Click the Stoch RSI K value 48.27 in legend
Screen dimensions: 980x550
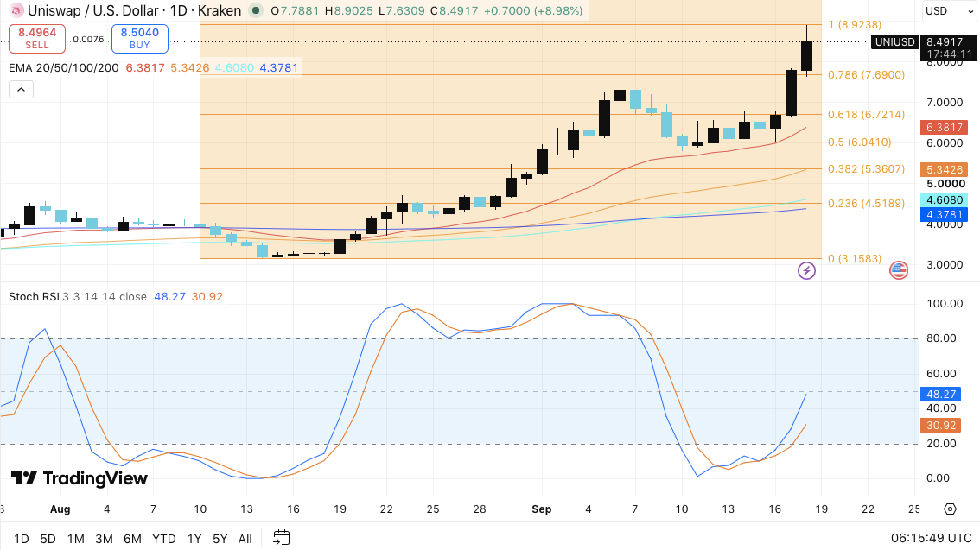click(x=170, y=296)
